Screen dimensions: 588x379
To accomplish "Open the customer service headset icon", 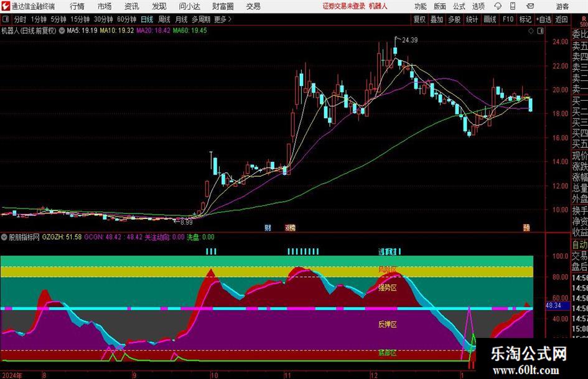I will (x=498, y=6).
